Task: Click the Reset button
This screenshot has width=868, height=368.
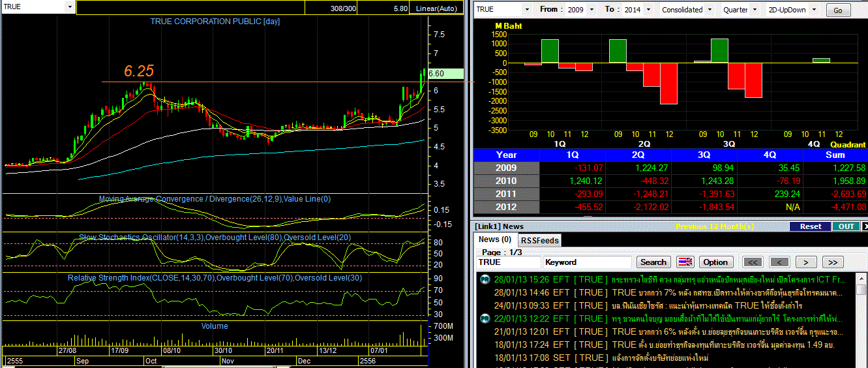Action: coord(811,226)
